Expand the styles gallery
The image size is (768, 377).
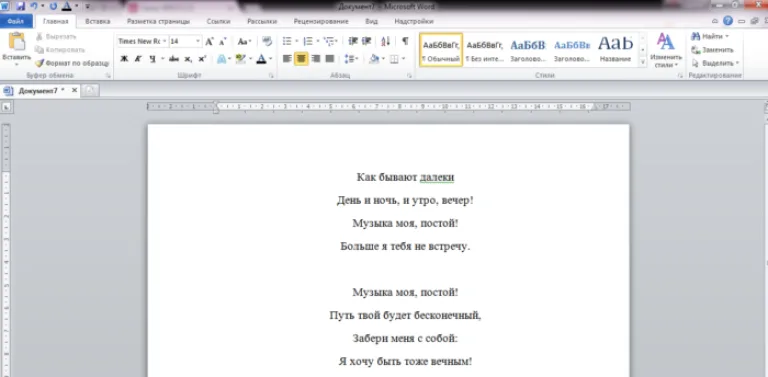(x=643, y=62)
